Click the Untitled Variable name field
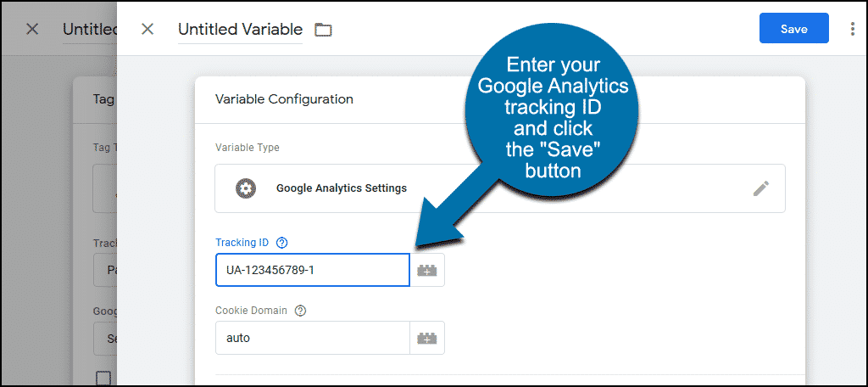Viewport: 868px width, 387px height. pos(240,30)
